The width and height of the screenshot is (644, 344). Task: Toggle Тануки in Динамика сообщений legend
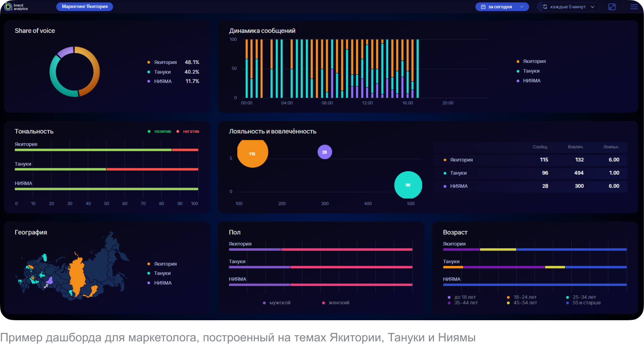tap(528, 71)
